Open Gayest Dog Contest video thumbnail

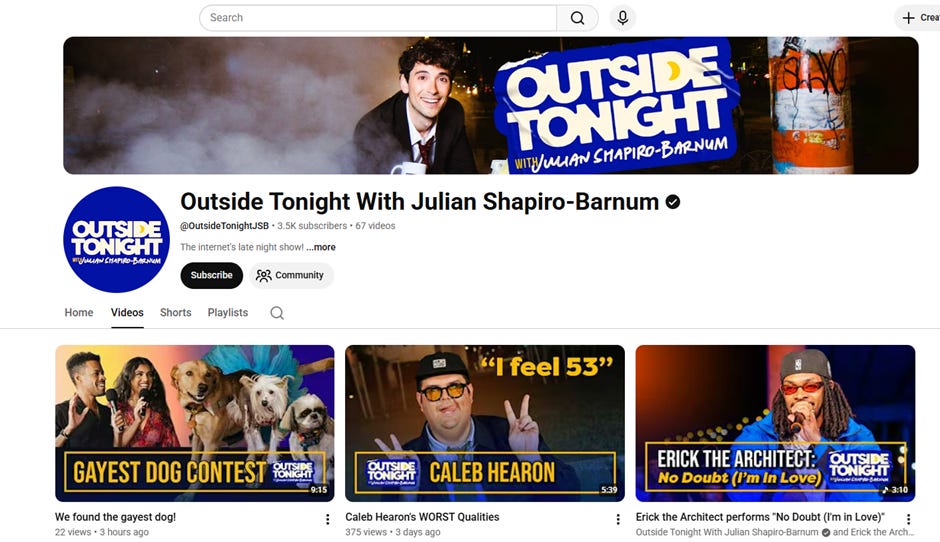point(195,423)
